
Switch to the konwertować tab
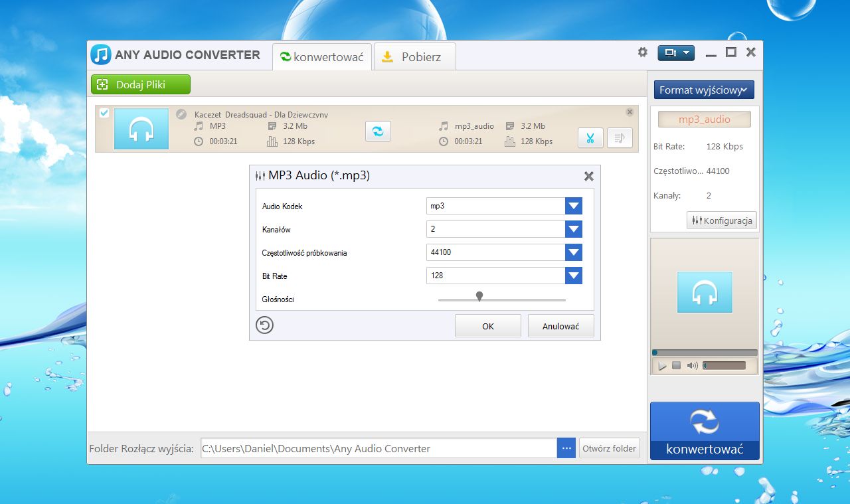coord(322,56)
